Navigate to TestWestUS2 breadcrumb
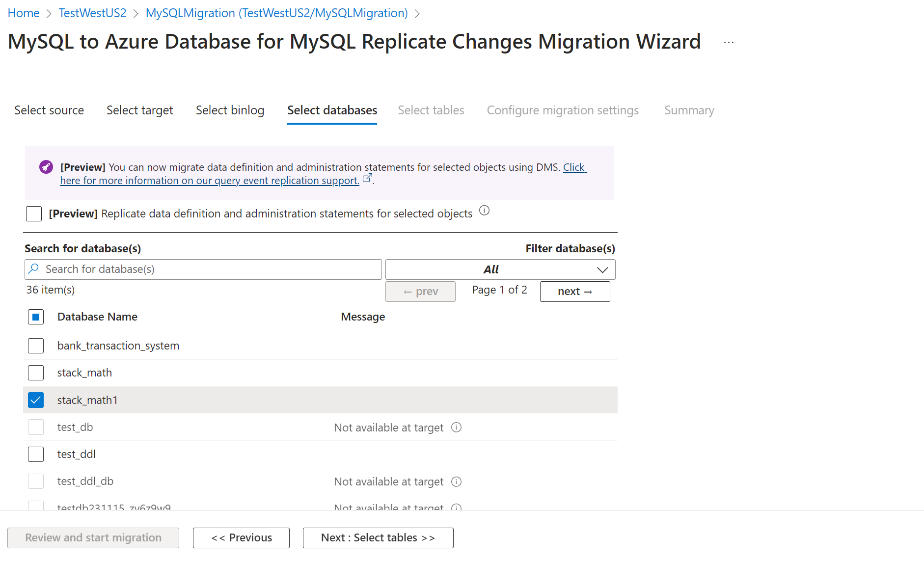Image resolution: width=924 pixels, height=563 pixels. [92, 13]
